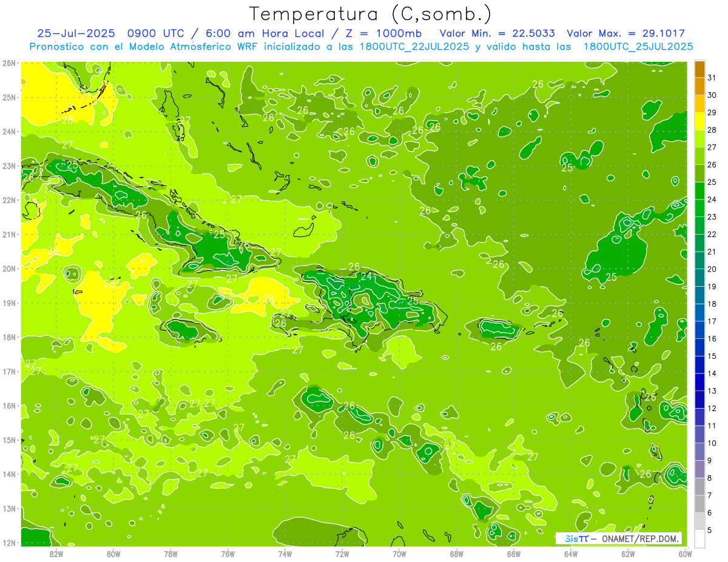Click the "19N" latitude axis label

click(x=9, y=303)
